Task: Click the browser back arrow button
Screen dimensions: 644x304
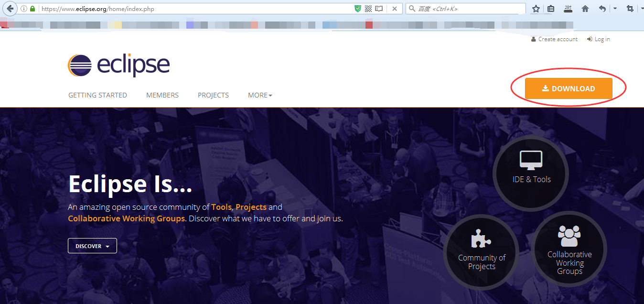Action: 10,9
